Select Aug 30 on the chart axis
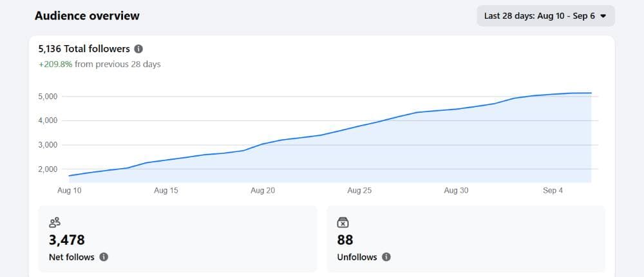The image size is (644, 277). 456,191
